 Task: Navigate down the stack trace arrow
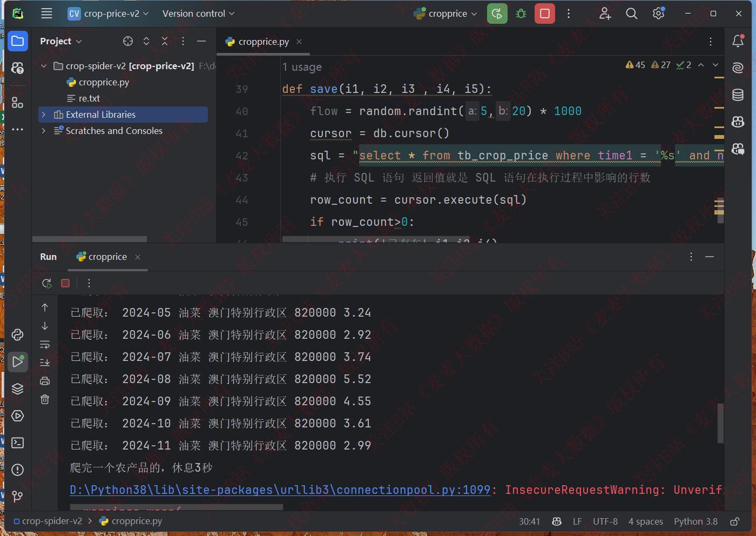[x=45, y=326]
